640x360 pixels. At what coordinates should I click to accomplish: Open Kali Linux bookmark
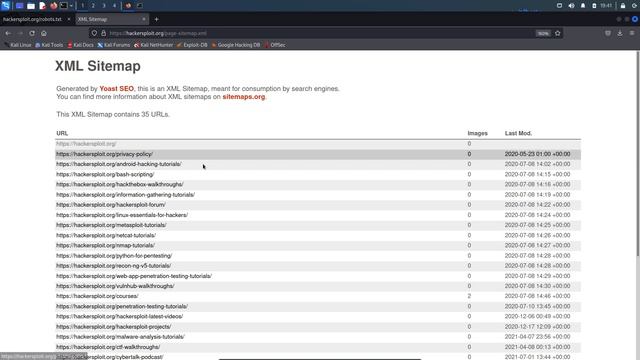click(18, 45)
